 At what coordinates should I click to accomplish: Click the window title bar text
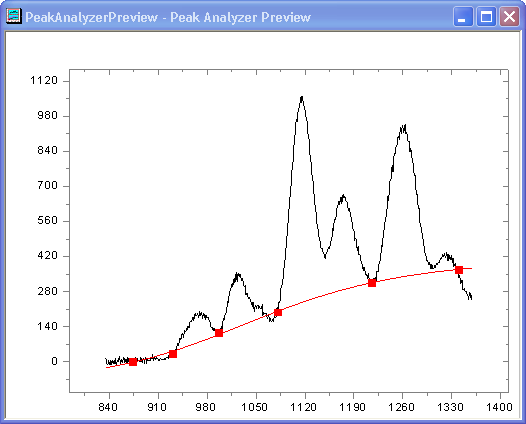[x=168, y=17]
